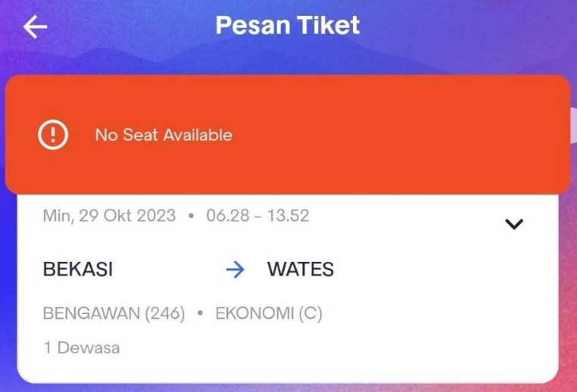Click the dot separator between date and time
This screenshot has width=577, height=392.
[x=191, y=216]
